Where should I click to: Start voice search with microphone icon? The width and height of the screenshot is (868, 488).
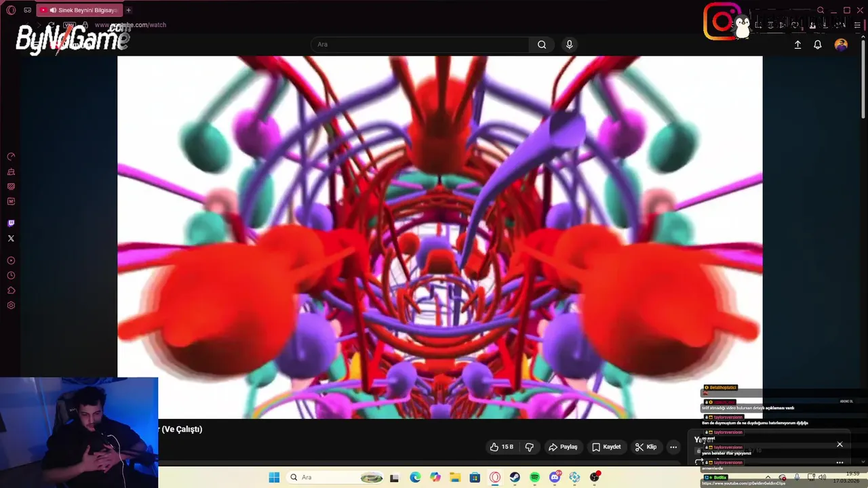(x=569, y=45)
